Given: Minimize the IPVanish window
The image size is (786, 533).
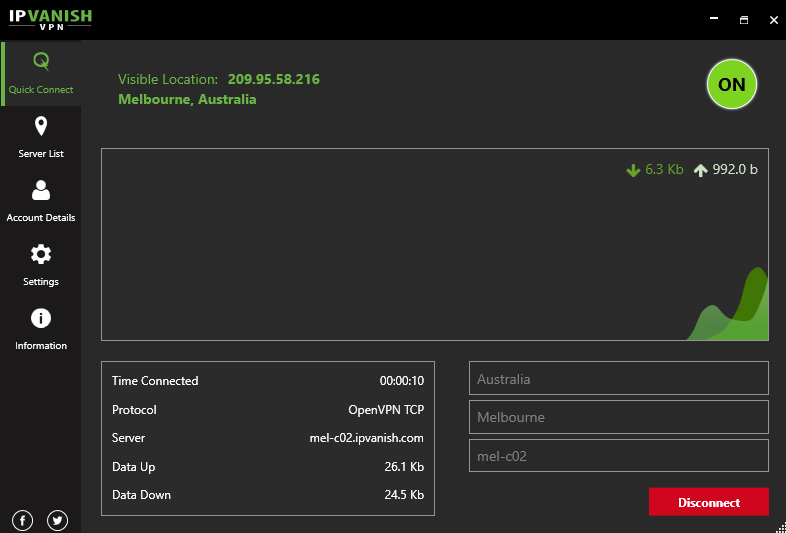Looking at the screenshot, I should [x=713, y=19].
